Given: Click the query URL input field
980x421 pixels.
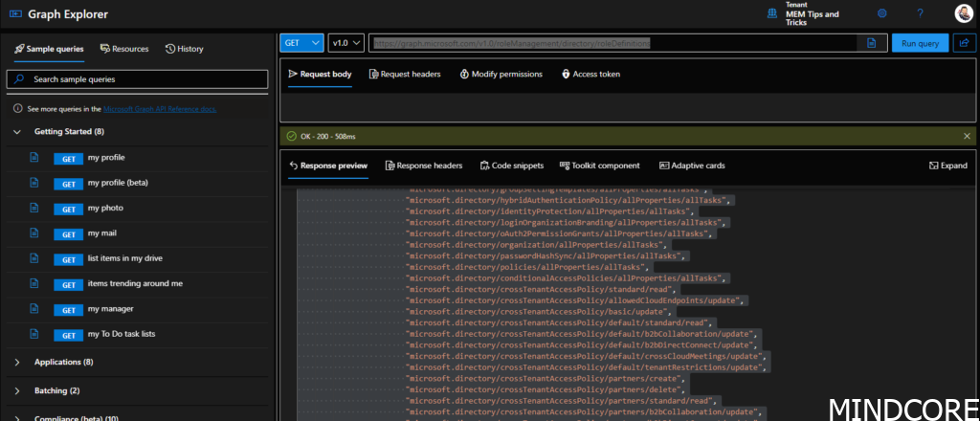Looking at the screenshot, I should pyautogui.click(x=615, y=43).
